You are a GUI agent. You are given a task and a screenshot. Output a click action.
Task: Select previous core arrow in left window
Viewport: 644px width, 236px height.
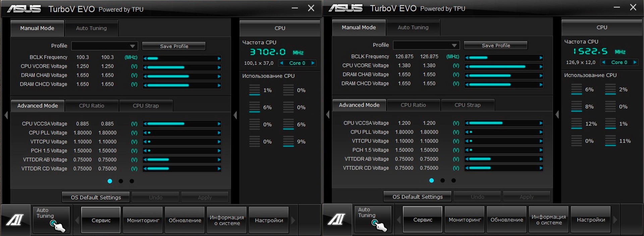(x=281, y=63)
